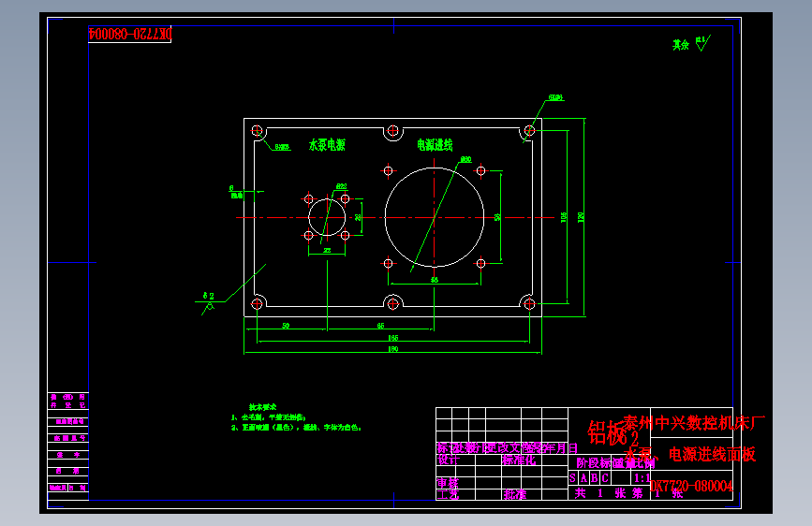The height and width of the screenshot is (526, 812).
Task: Click the 批准 cell in title block
Action: click(514, 494)
